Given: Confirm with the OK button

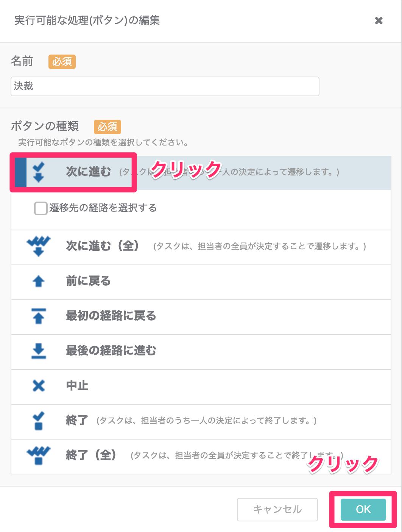Looking at the screenshot, I should pyautogui.click(x=363, y=509).
